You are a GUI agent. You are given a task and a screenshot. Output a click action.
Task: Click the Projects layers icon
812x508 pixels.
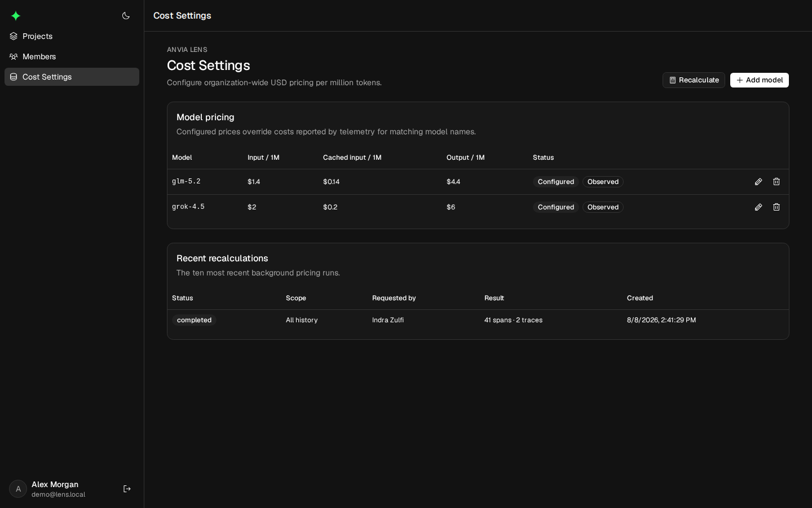pyautogui.click(x=14, y=36)
